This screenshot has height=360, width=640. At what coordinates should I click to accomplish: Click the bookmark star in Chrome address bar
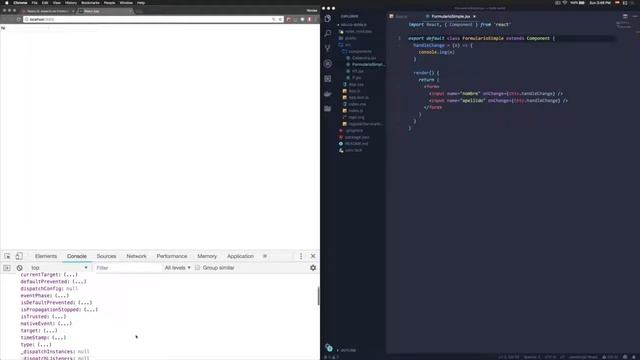[280, 19]
